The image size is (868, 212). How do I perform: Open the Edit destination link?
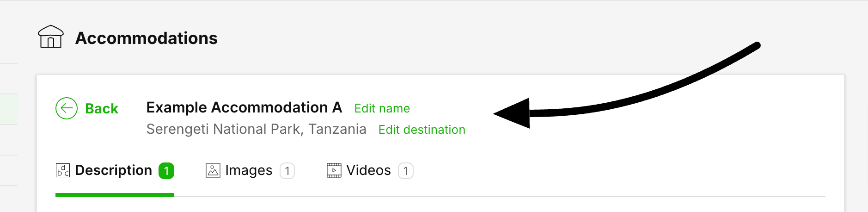(422, 130)
